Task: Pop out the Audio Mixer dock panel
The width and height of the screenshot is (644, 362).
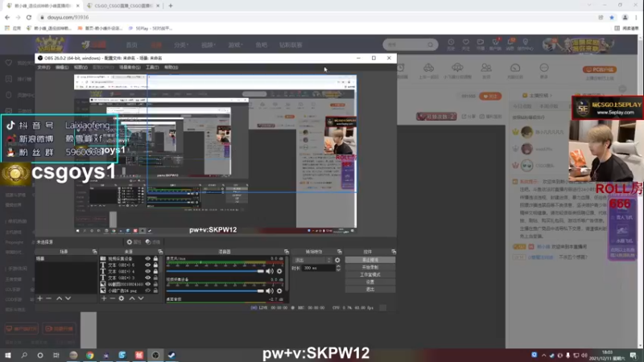Action: (287, 252)
